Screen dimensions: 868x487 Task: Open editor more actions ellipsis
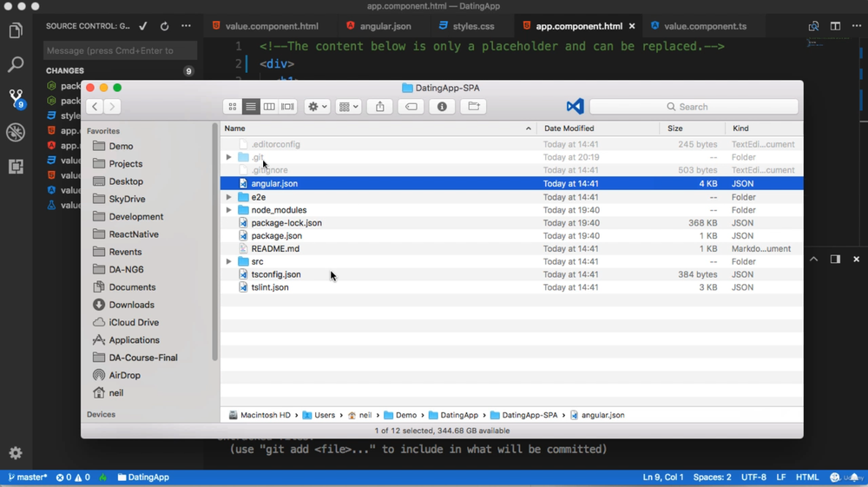coord(857,26)
